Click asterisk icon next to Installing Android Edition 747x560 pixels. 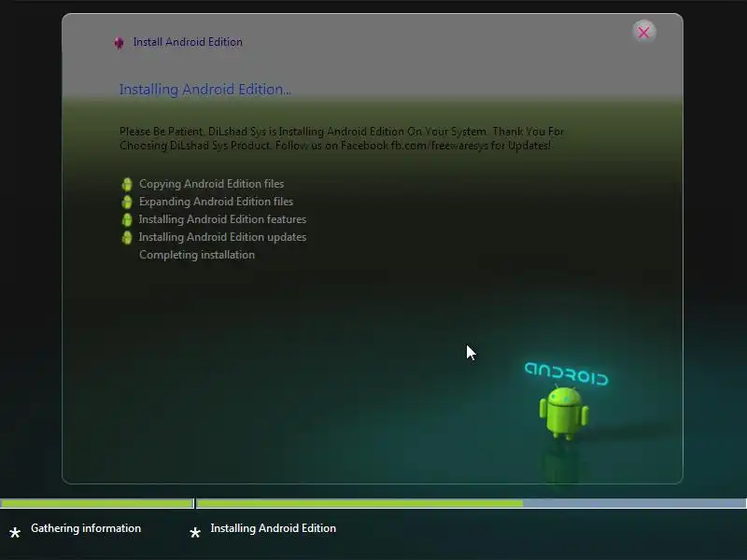[195, 532]
